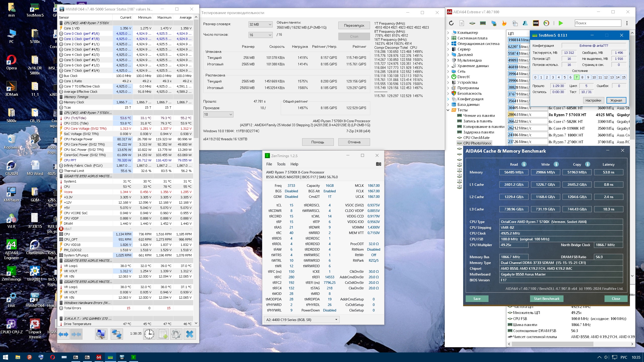Screen dimensions: 644x362
Task: Collapse the Тесты tree node
Action: [448, 110]
